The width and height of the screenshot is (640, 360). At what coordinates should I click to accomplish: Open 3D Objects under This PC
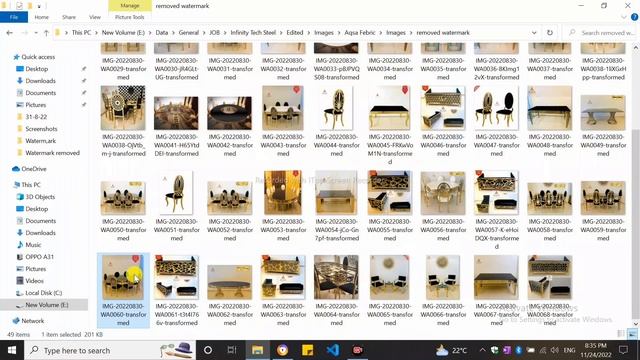(40, 197)
